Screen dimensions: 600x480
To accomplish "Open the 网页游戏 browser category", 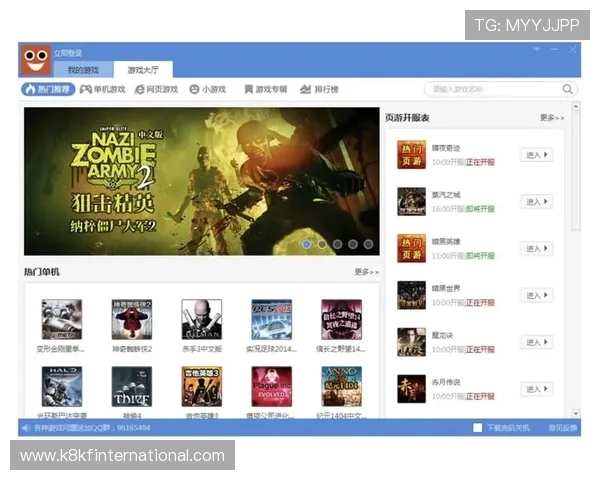I will (157, 89).
